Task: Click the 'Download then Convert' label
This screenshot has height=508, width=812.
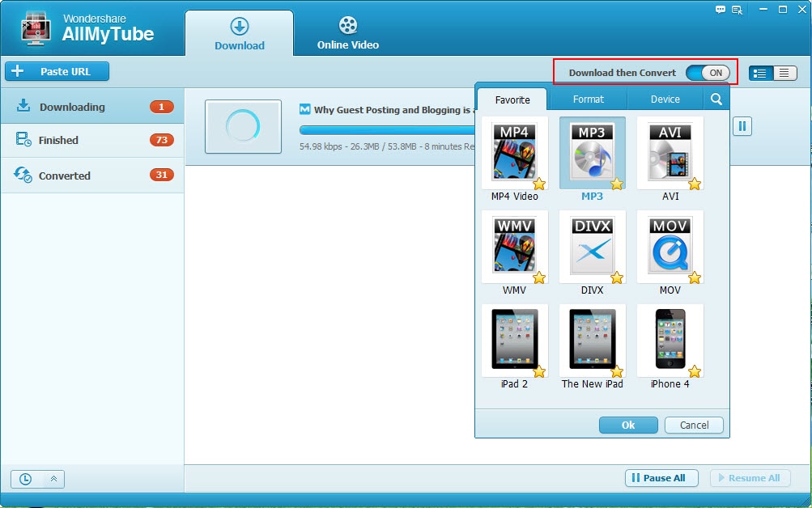Action: pyautogui.click(x=623, y=73)
